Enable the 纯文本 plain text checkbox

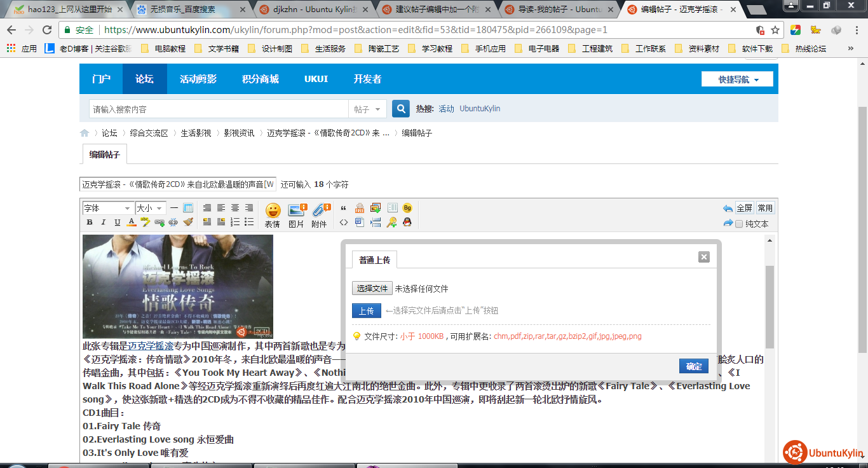(739, 224)
